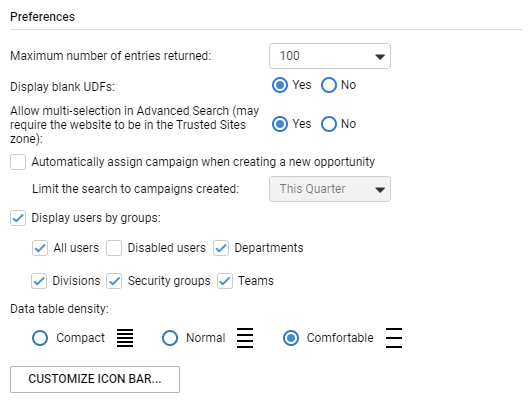Toggle the Security groups checkbox
Image resolution: width=532 pixels, height=400 pixels.
pyautogui.click(x=114, y=281)
